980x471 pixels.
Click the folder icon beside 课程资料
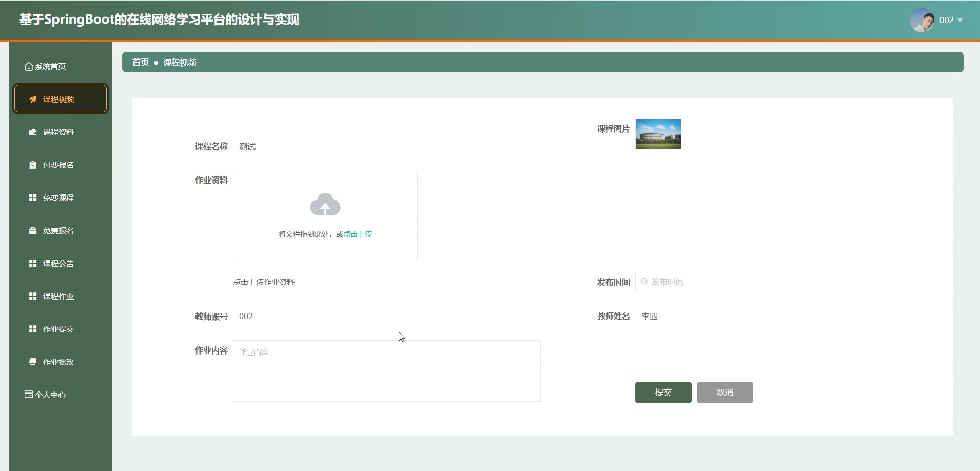pyautogui.click(x=33, y=132)
